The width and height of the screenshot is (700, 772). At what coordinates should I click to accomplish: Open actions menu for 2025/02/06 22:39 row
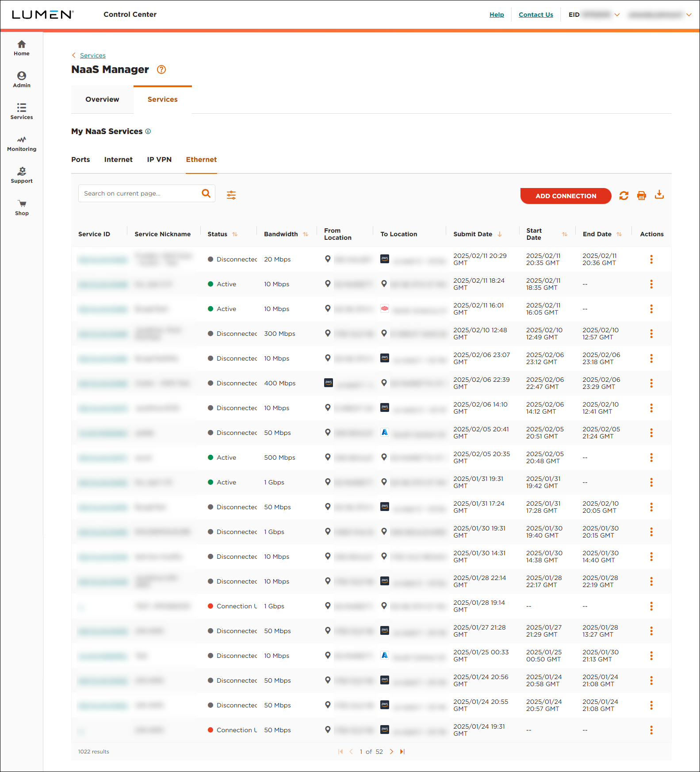point(651,383)
